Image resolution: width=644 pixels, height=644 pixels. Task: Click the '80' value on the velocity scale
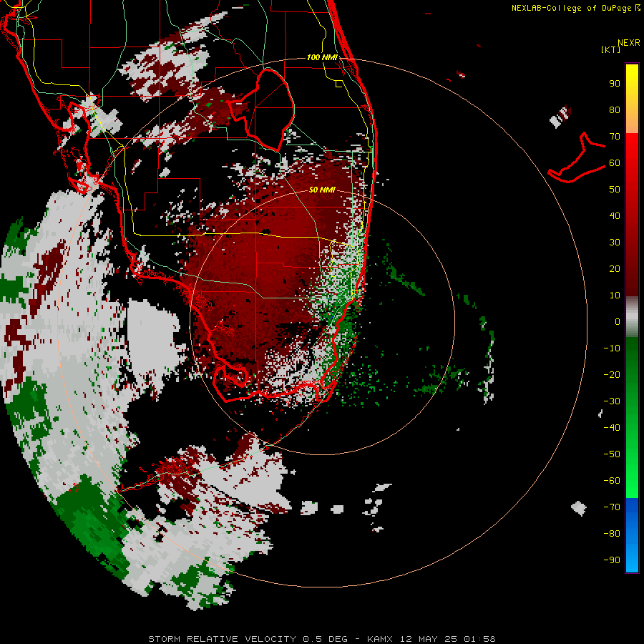point(615,109)
